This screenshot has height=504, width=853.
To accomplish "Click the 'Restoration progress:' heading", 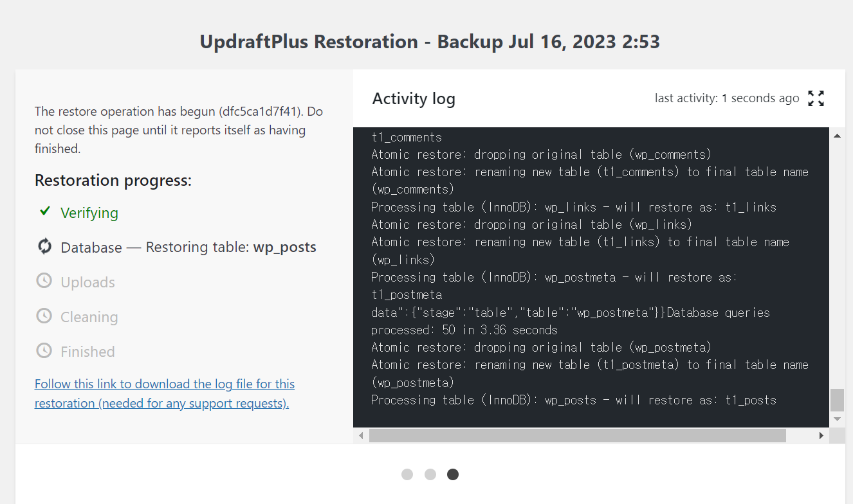I will point(113,181).
